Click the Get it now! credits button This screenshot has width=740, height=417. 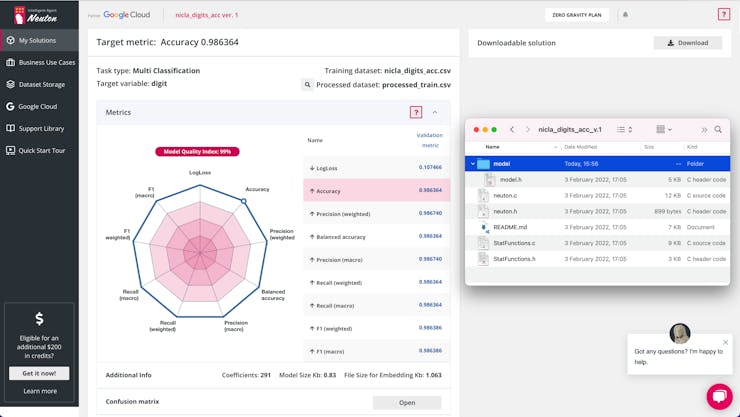click(39, 373)
